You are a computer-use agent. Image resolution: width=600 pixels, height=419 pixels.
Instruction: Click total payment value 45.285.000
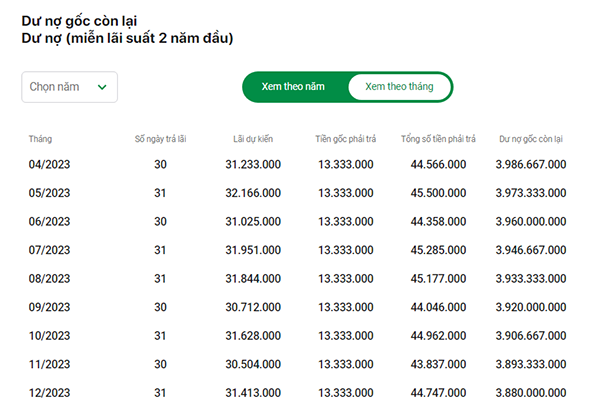pos(439,250)
